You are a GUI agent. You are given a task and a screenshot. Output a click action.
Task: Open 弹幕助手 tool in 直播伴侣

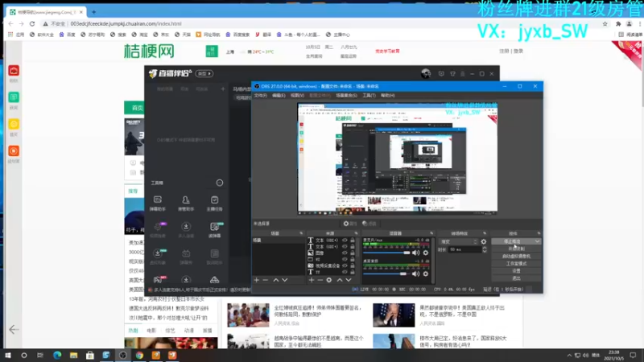[157, 204]
